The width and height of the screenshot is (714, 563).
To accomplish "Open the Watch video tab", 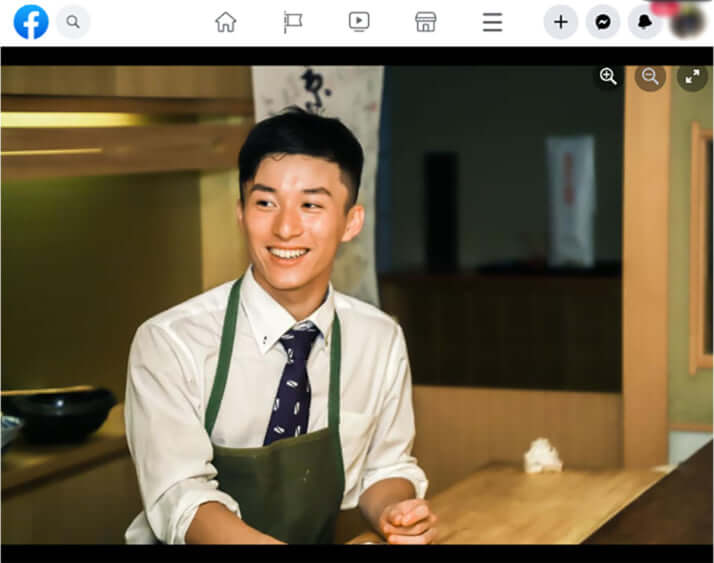I will pyautogui.click(x=359, y=22).
